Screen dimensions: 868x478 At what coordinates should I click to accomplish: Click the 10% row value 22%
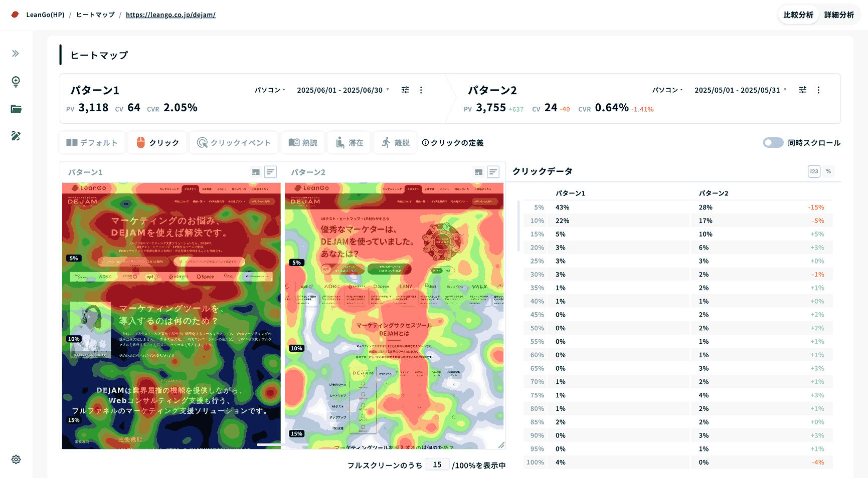tap(562, 221)
